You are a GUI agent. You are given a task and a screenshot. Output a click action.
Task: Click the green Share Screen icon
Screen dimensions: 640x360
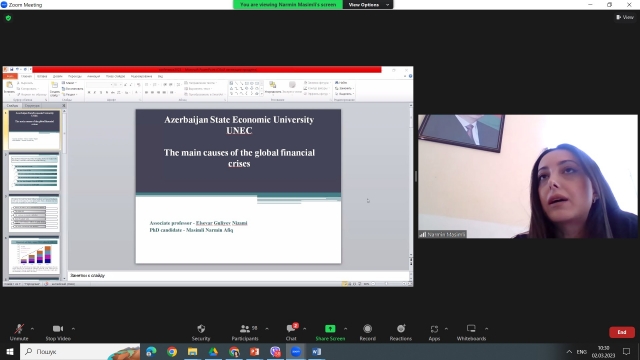pos(330,329)
